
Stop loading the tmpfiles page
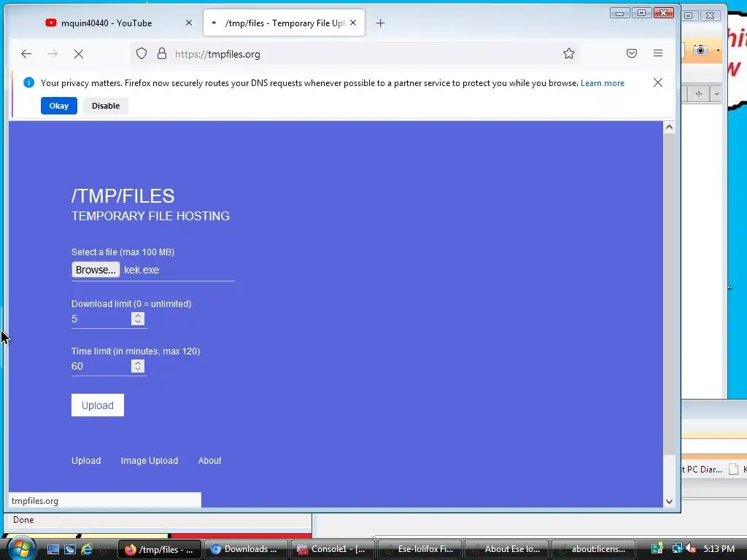tap(79, 54)
